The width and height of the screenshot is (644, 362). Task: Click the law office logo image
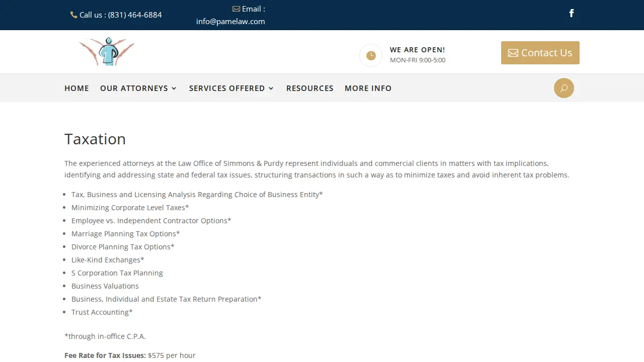pos(107,52)
